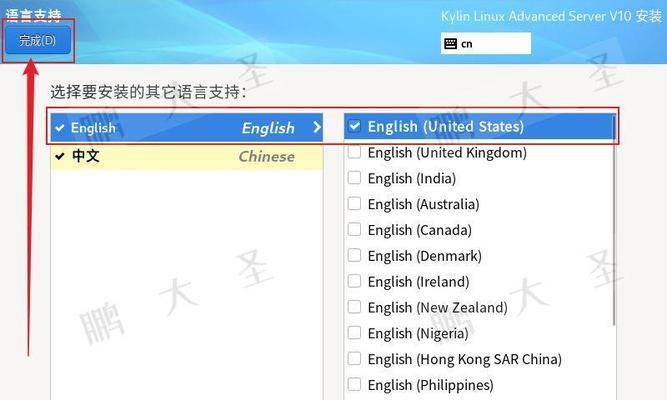Uncheck English (United States) checkbox
Viewport: 667px width, 400px height.
coord(354,126)
